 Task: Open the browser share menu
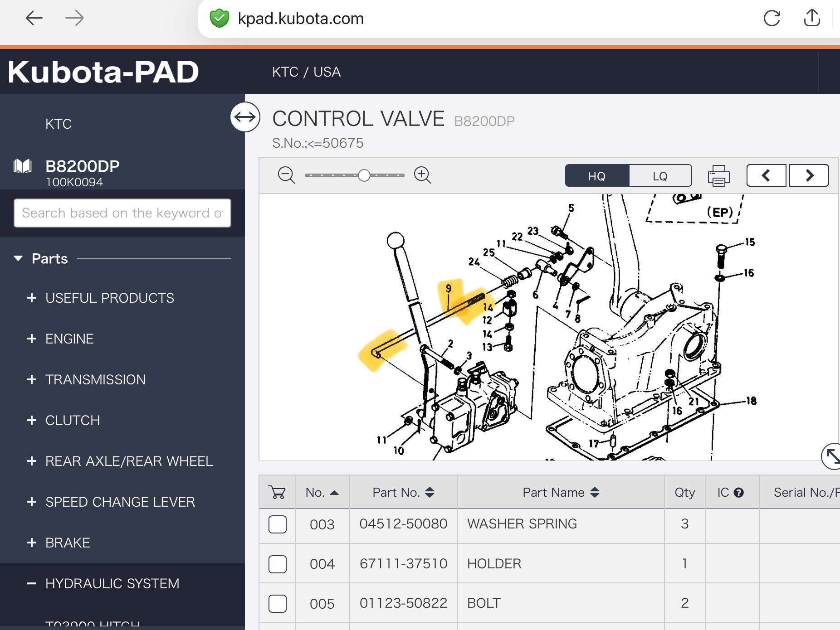click(811, 19)
